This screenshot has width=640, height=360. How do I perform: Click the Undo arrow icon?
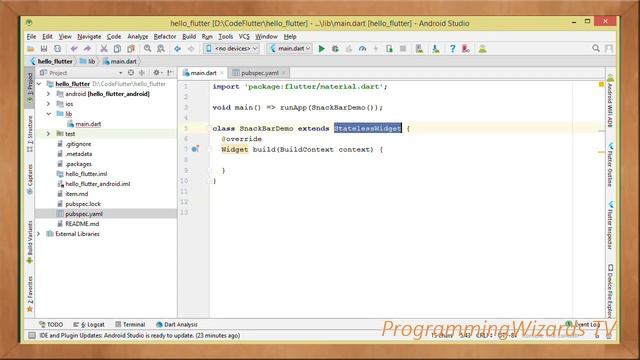(x=74, y=49)
